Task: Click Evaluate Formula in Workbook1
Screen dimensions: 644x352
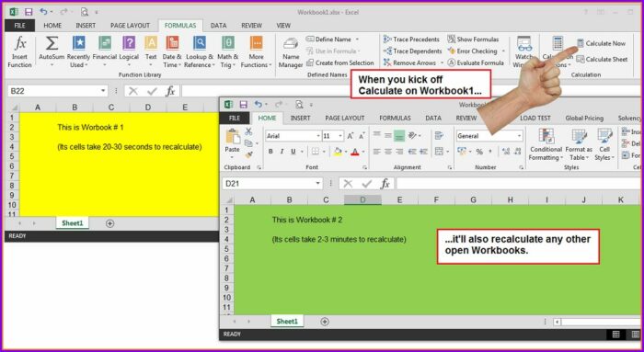Action: point(476,62)
